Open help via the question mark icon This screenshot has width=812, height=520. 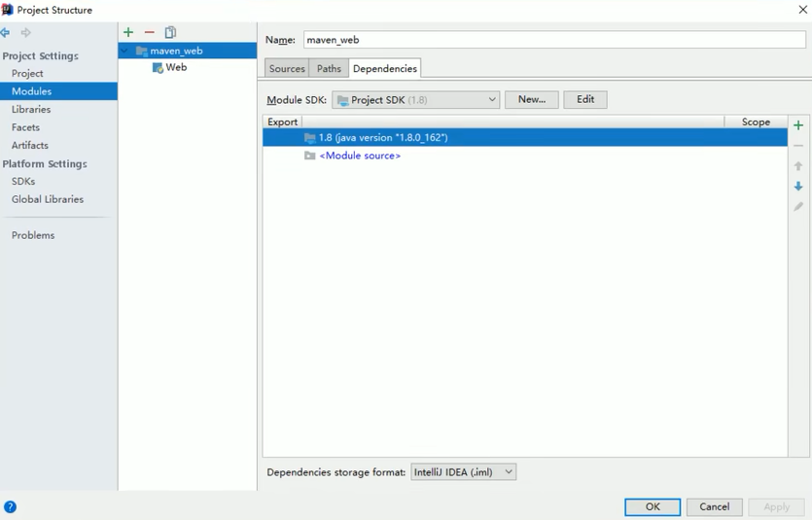point(10,507)
